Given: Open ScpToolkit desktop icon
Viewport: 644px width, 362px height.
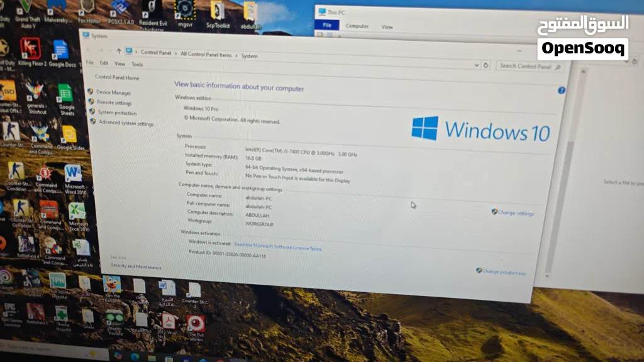Looking at the screenshot, I should [217, 15].
